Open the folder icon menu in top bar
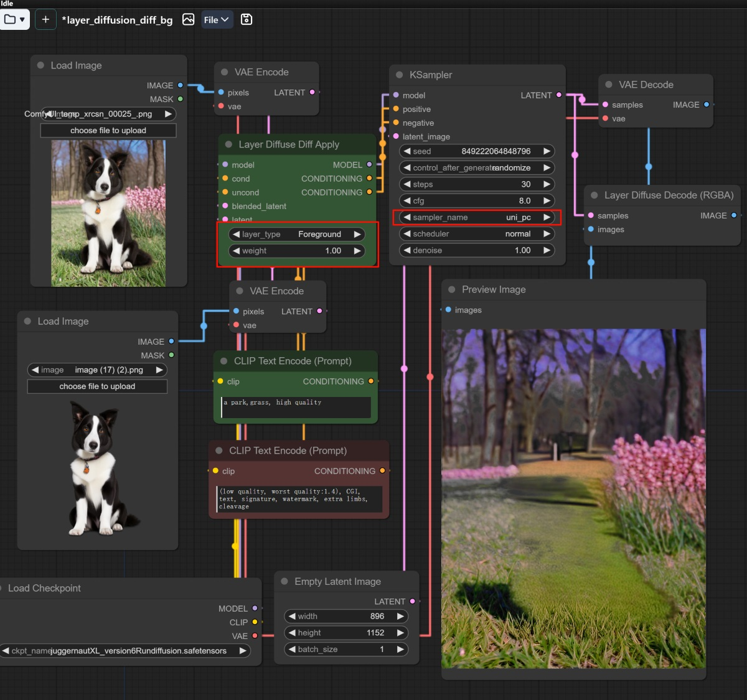The height and width of the screenshot is (700, 747). 14,19
